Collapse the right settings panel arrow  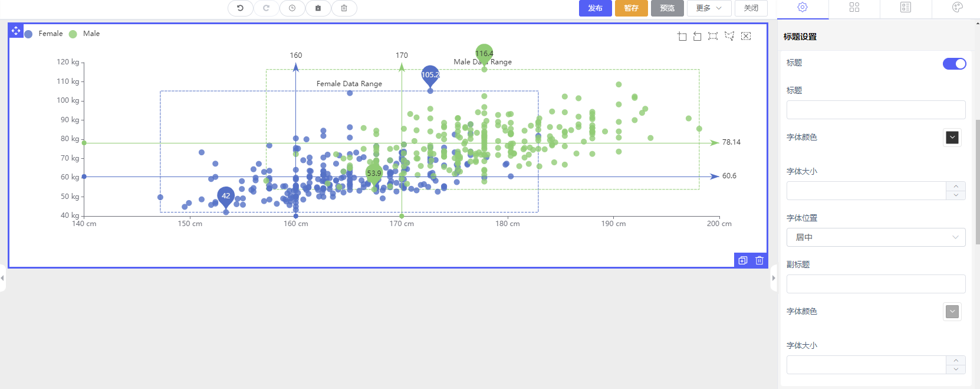[x=774, y=278]
